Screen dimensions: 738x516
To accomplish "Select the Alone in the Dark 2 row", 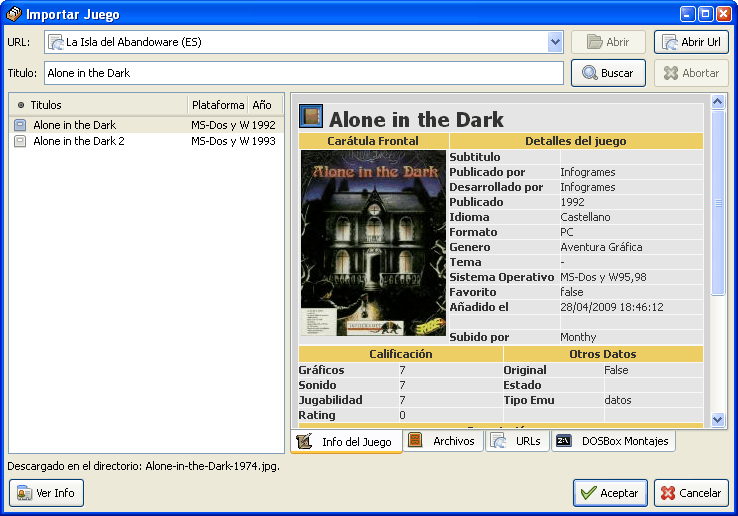I will click(146, 141).
